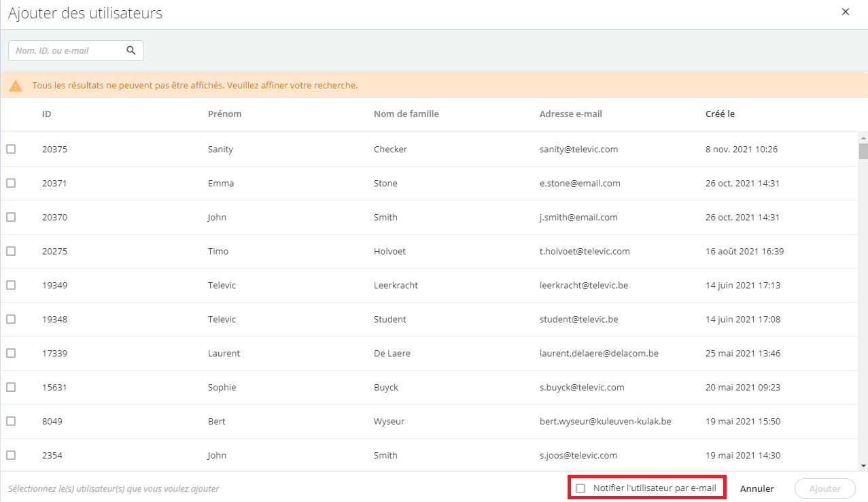The width and height of the screenshot is (868, 502).
Task: Select Laurent De Laere's checkbox
Action: click(11, 353)
